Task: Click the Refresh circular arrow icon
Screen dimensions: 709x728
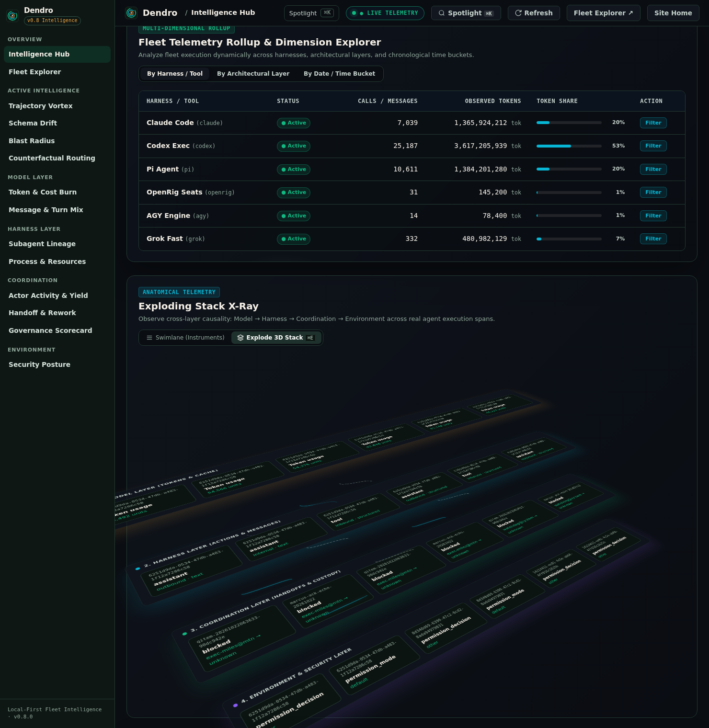Action: click(x=518, y=13)
